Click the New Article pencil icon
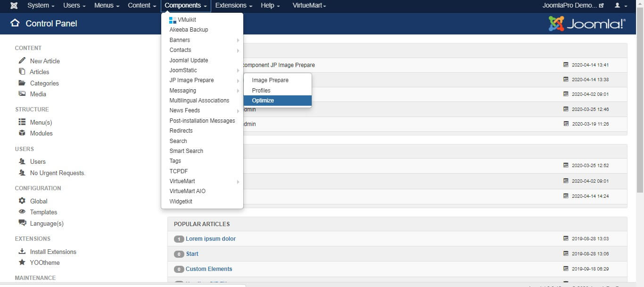644x287 pixels. 22,60
